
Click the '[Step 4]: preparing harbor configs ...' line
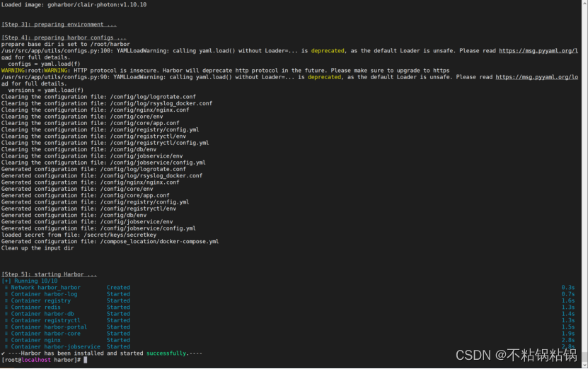click(64, 37)
